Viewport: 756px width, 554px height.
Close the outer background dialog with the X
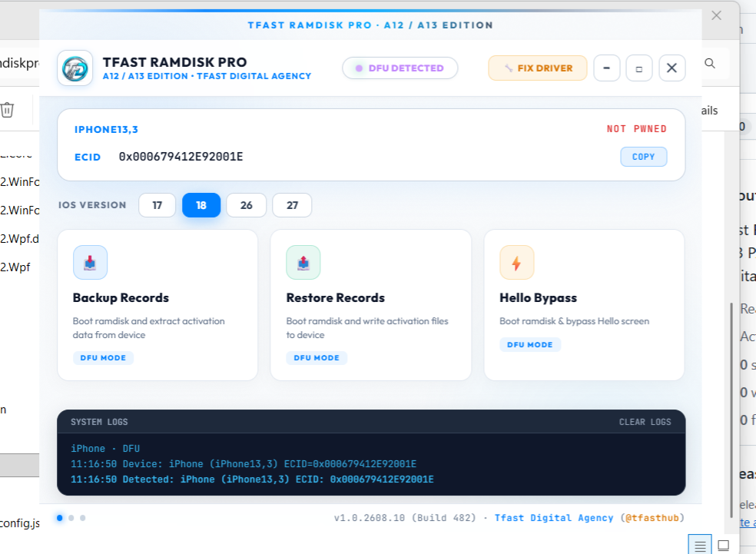[x=717, y=15]
